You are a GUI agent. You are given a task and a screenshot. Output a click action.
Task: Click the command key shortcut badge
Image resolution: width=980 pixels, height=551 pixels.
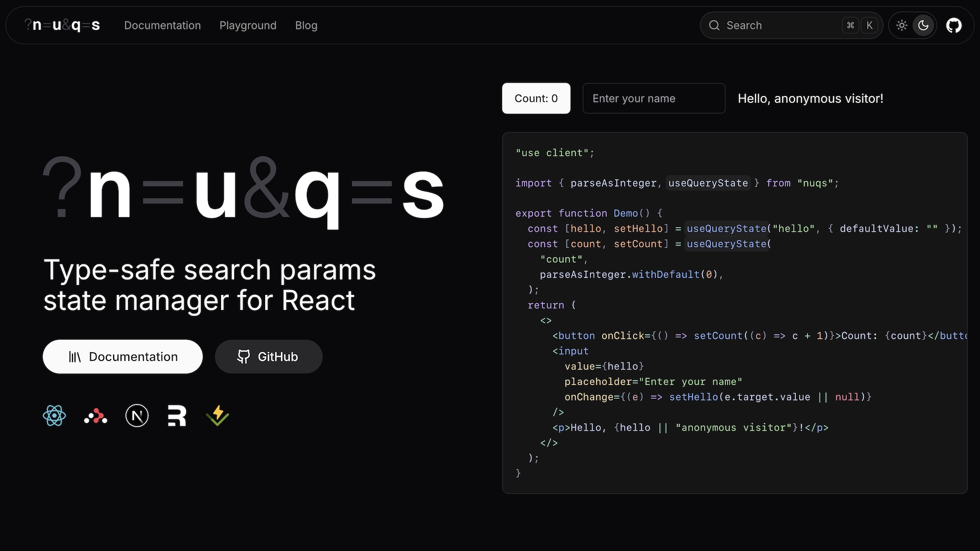(x=851, y=25)
